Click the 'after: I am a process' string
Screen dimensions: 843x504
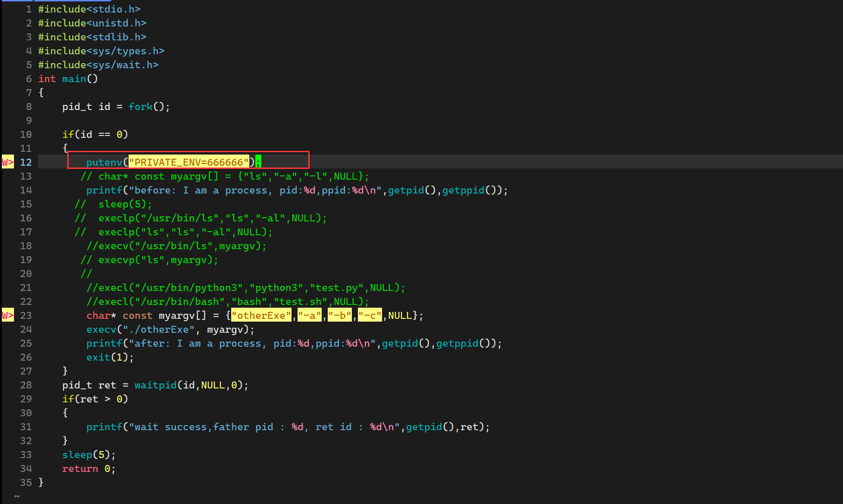pos(252,343)
